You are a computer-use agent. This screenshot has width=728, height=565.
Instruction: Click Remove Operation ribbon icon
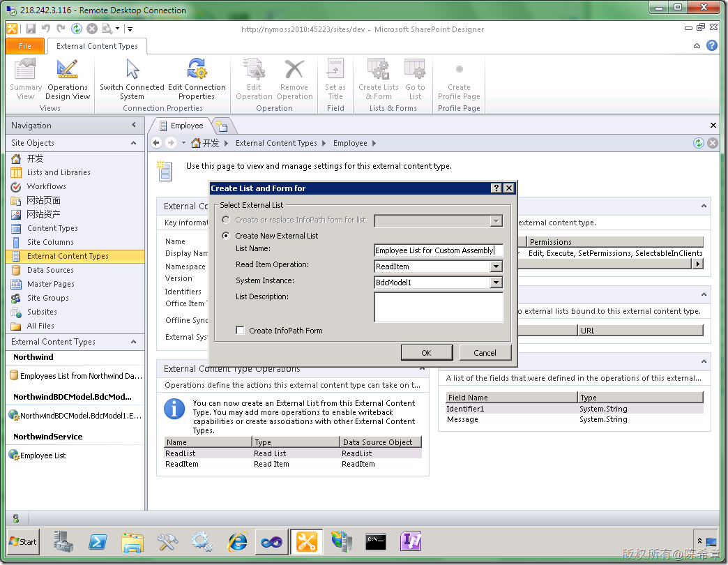coord(294,80)
